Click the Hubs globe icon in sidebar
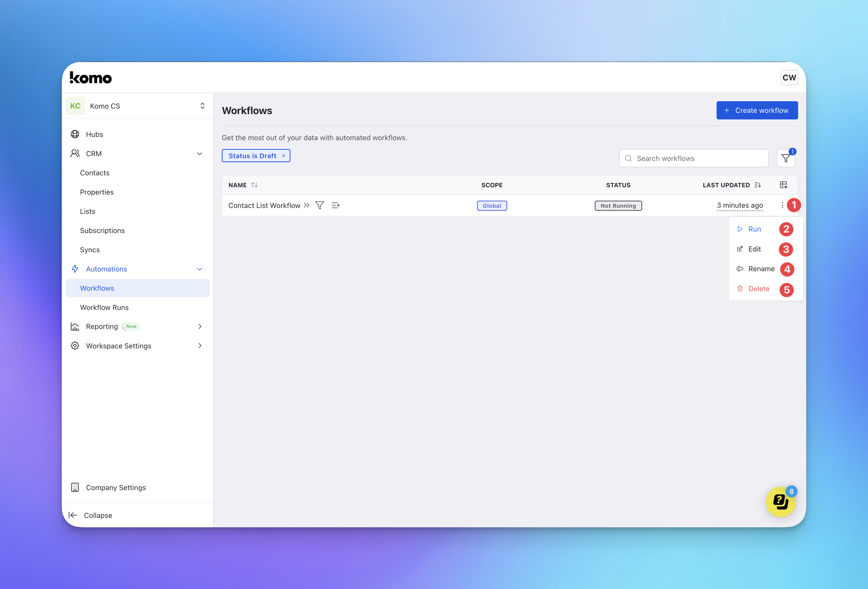This screenshot has width=868, height=589. (75, 134)
